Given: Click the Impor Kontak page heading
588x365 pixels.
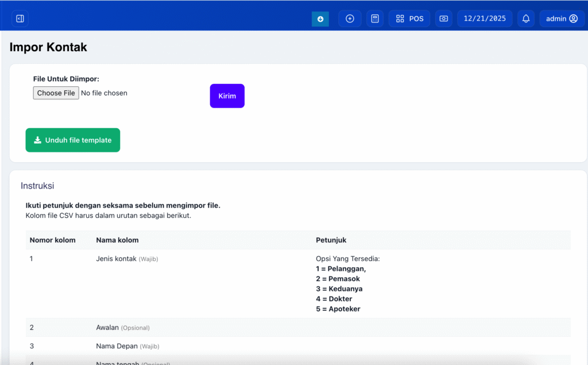Looking at the screenshot, I should click(48, 48).
